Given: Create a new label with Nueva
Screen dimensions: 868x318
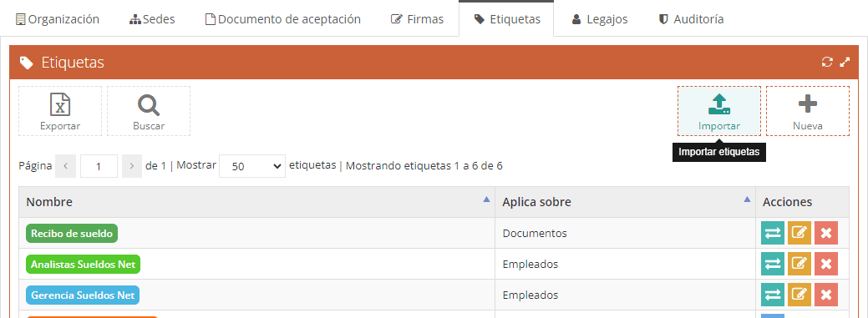Looking at the screenshot, I should pos(808,111).
